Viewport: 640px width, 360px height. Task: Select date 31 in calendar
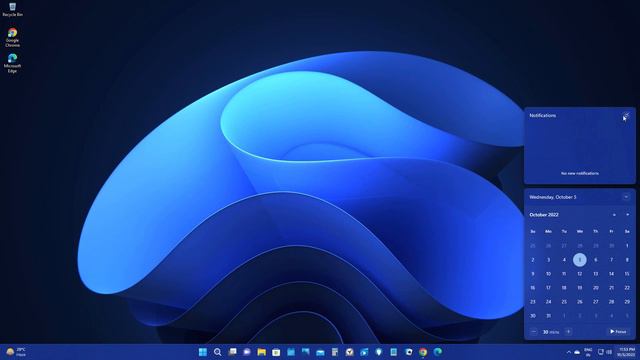(x=548, y=316)
